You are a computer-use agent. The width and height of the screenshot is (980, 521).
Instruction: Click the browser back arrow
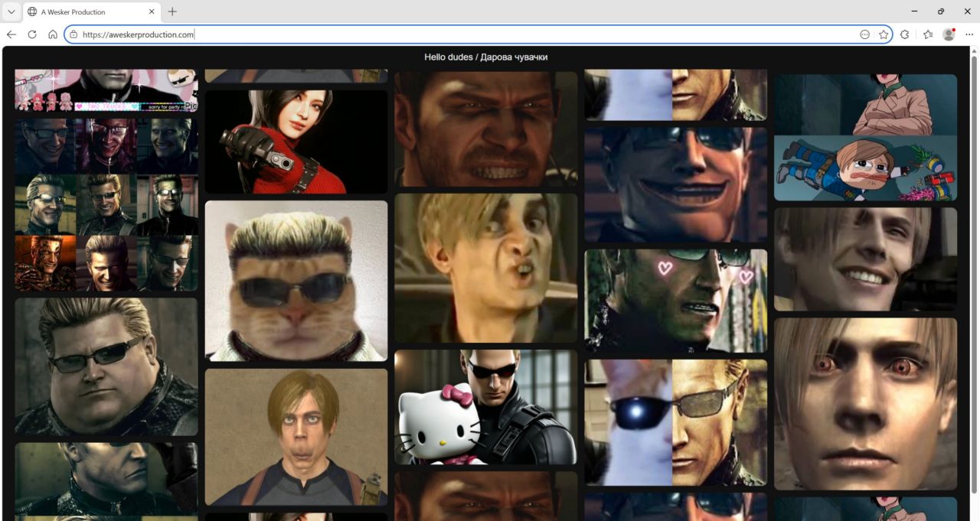pyautogui.click(x=11, y=34)
